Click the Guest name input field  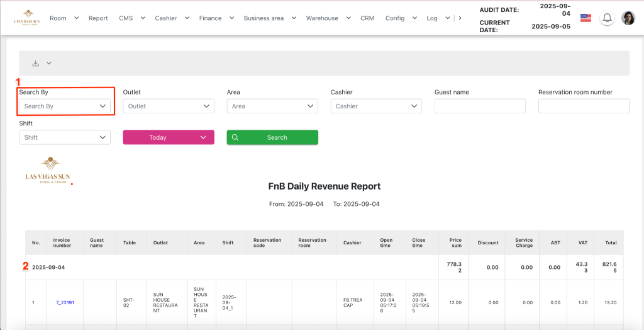coord(480,106)
